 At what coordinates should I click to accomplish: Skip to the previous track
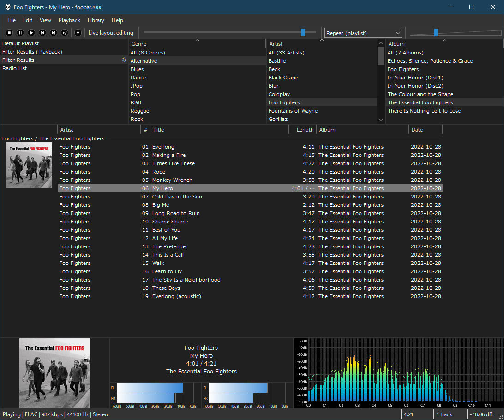pos(42,33)
